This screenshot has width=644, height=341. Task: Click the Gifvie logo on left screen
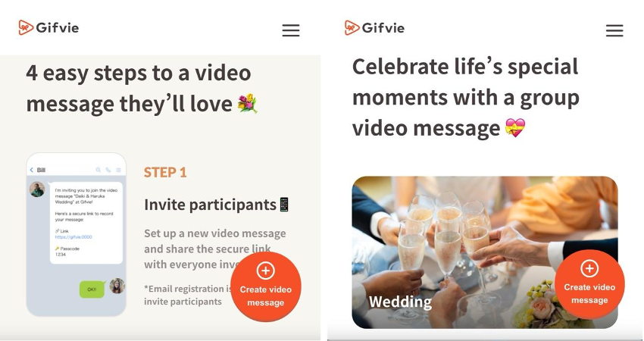coord(48,27)
